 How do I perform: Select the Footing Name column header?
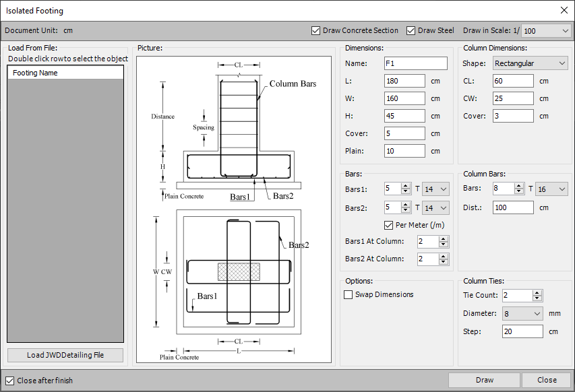(x=65, y=73)
